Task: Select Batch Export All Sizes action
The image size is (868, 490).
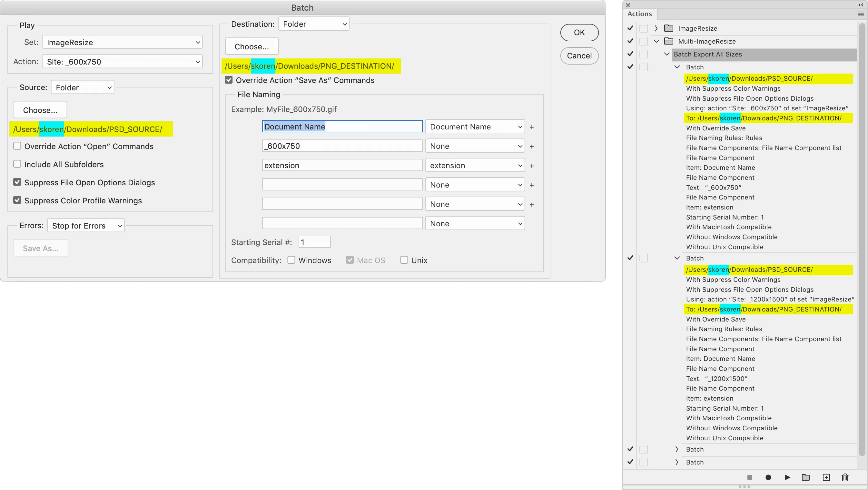Action: tap(708, 54)
